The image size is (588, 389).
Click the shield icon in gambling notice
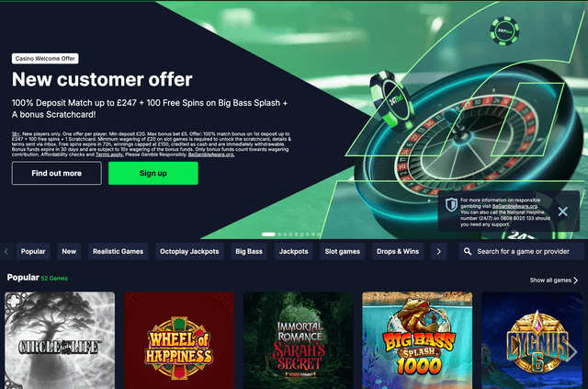coord(451,205)
